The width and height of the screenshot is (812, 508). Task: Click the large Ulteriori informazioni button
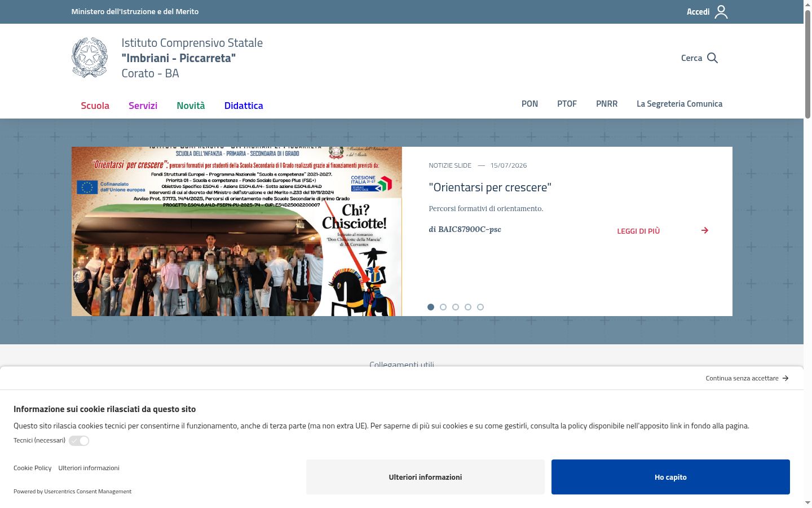[x=425, y=477]
